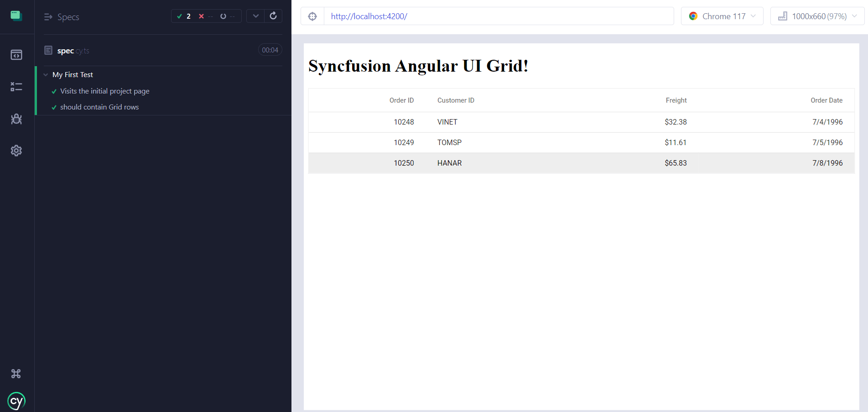Open Cypress Settings via gear icon

(16, 151)
